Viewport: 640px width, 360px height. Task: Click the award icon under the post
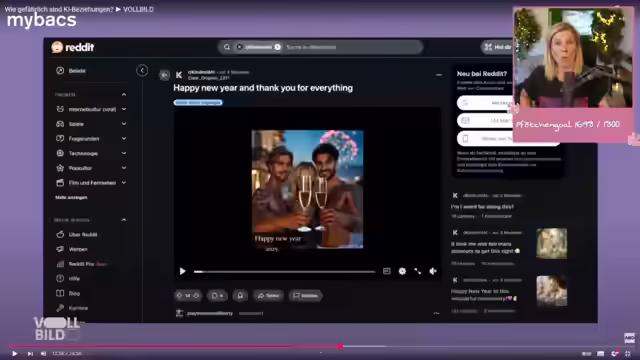[x=240, y=296]
